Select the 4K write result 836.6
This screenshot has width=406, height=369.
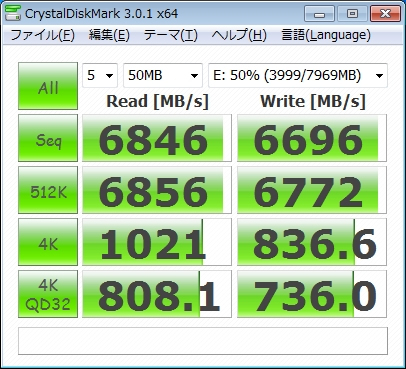click(x=312, y=242)
